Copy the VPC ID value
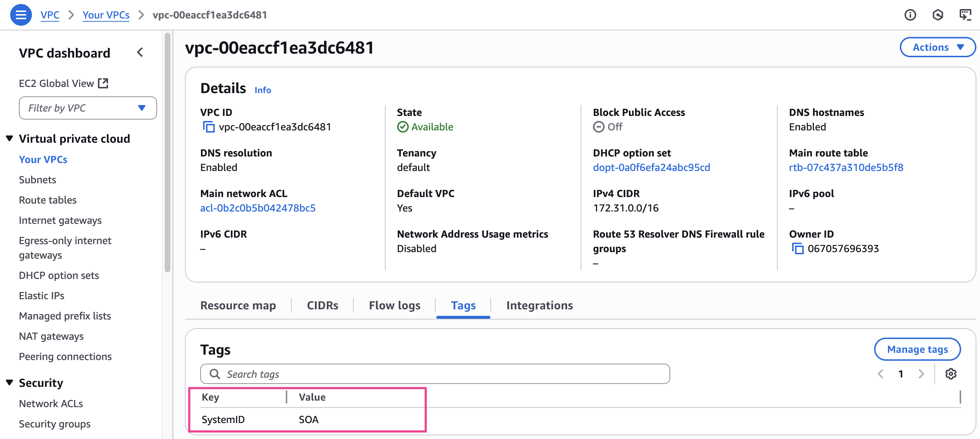 point(209,127)
